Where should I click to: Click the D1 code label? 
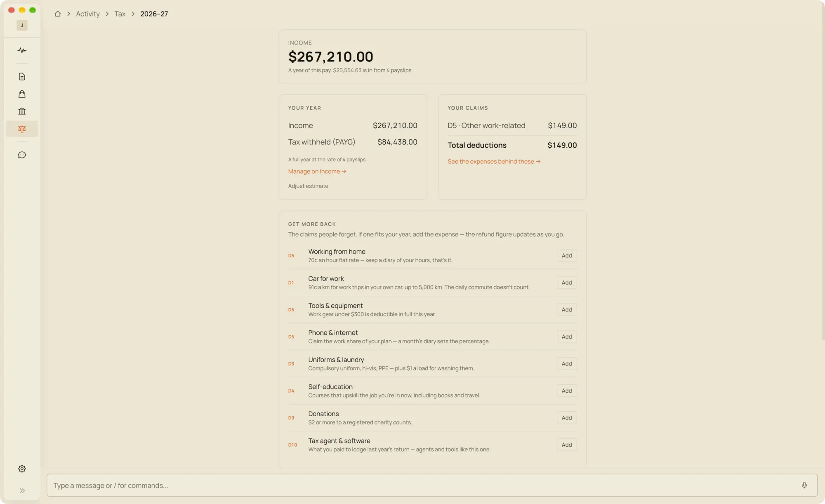(x=291, y=283)
